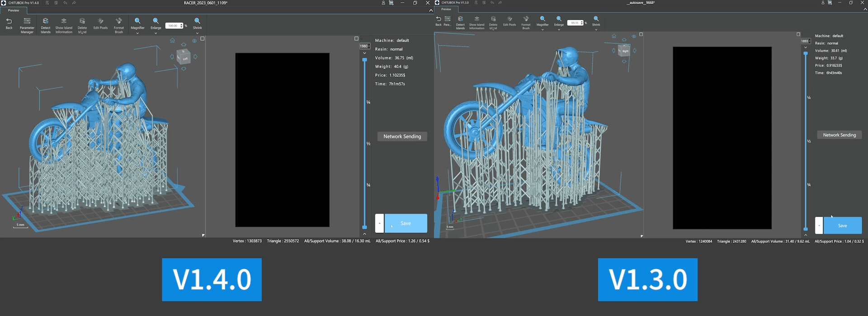Toggle the slice view maximize square in V1.4.0
Viewport: 868px width, 316px height.
click(356, 39)
